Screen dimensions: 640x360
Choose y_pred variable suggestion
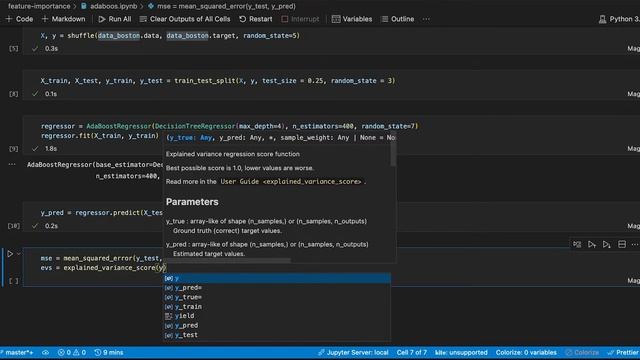[x=277, y=325]
